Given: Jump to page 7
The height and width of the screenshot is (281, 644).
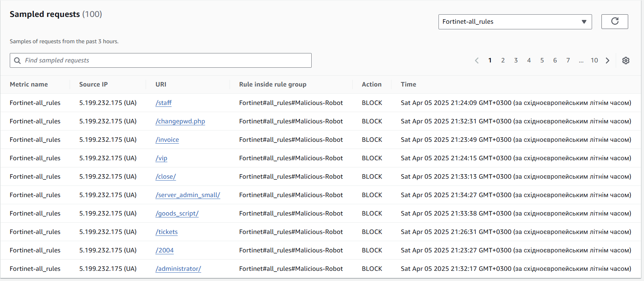Looking at the screenshot, I should [x=568, y=61].
